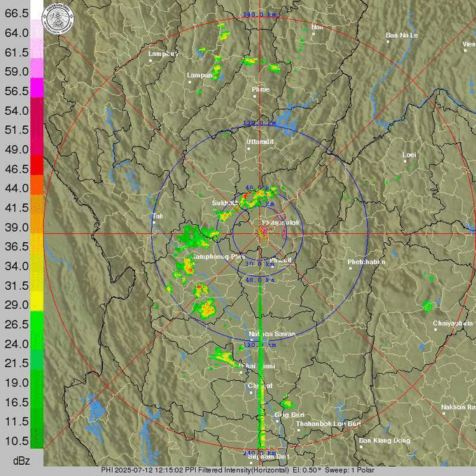
Task: Click the El: 0.50° elevation text
Action: [x=307, y=470]
